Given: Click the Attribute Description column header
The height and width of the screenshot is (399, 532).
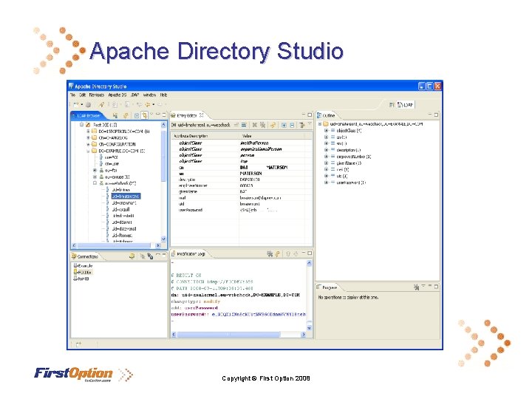Looking at the screenshot, I should coord(205,136).
